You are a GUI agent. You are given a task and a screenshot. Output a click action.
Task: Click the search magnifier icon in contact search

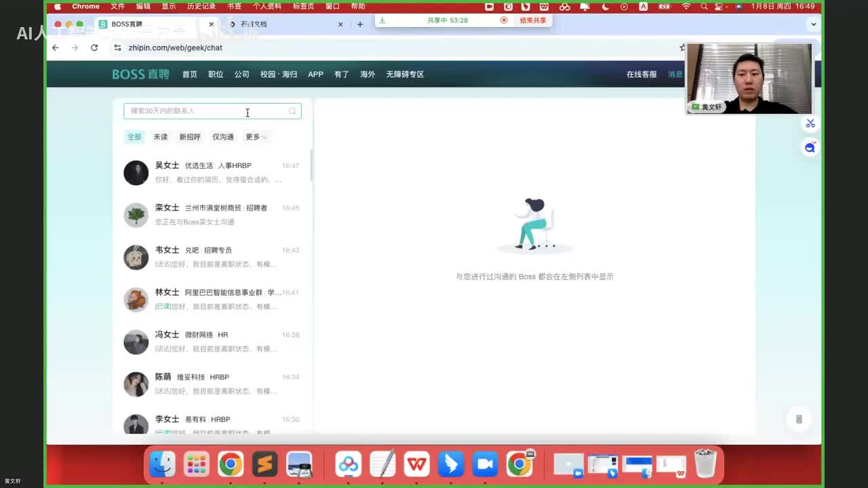(x=292, y=111)
